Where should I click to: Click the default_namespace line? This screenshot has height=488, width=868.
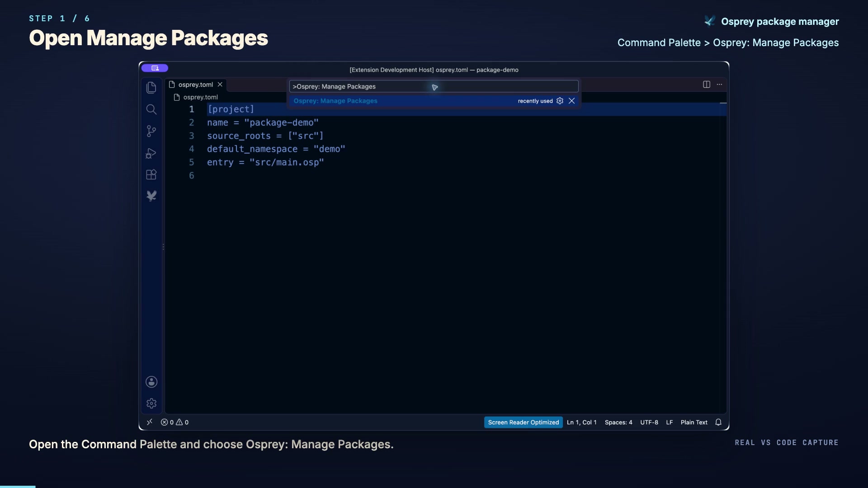coord(276,149)
